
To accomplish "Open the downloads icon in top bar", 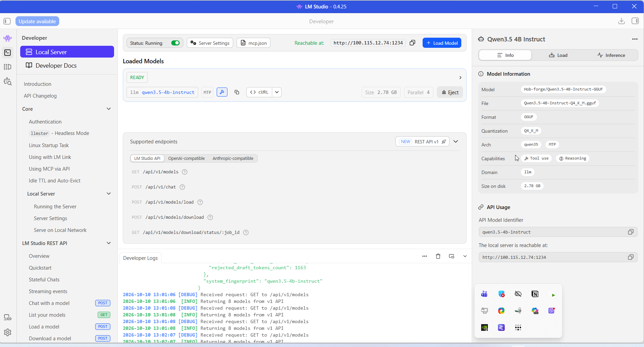I will [x=621, y=21].
